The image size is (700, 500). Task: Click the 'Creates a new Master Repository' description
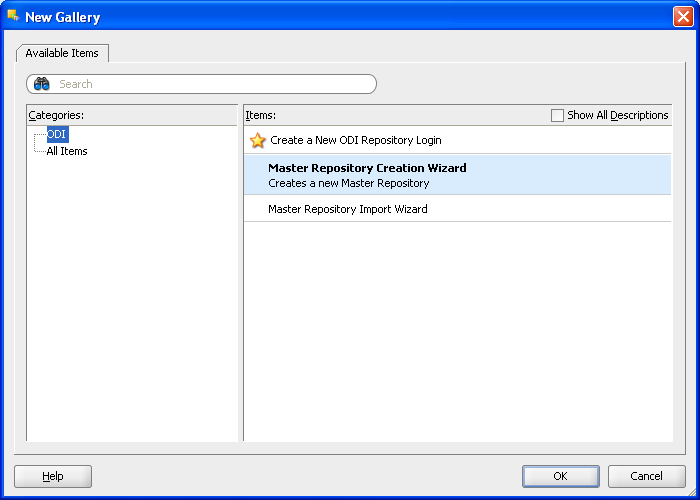click(348, 183)
